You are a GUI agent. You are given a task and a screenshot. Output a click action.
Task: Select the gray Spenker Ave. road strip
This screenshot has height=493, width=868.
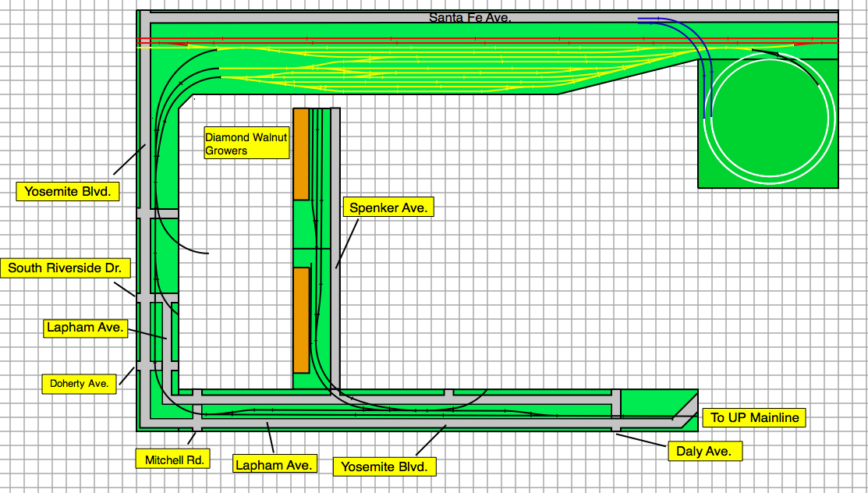pyautogui.click(x=335, y=234)
